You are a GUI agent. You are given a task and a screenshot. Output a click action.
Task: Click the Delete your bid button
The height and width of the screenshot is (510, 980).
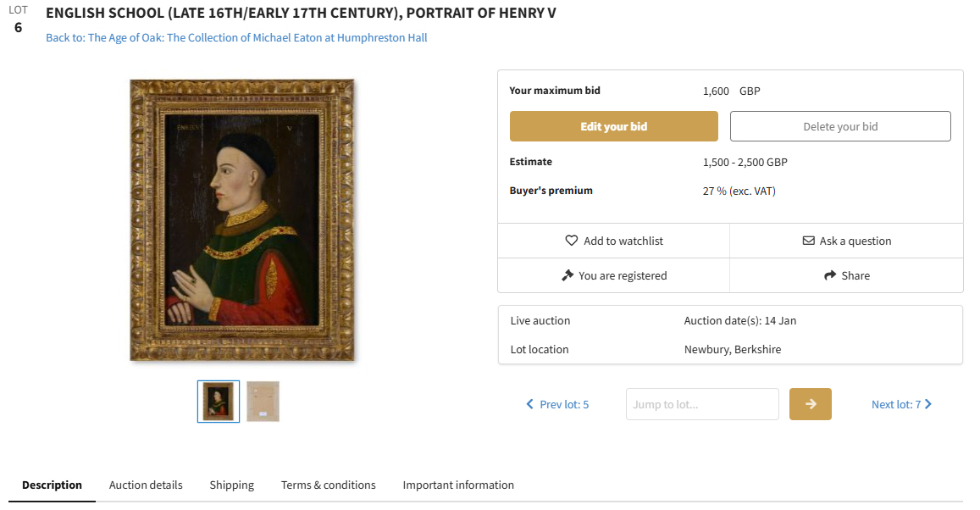[840, 126]
